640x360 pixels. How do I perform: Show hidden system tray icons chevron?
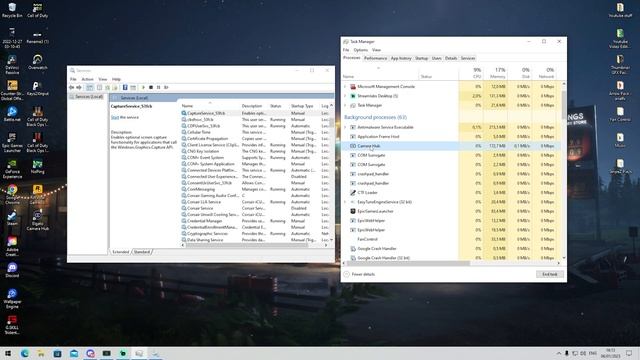tap(559, 353)
